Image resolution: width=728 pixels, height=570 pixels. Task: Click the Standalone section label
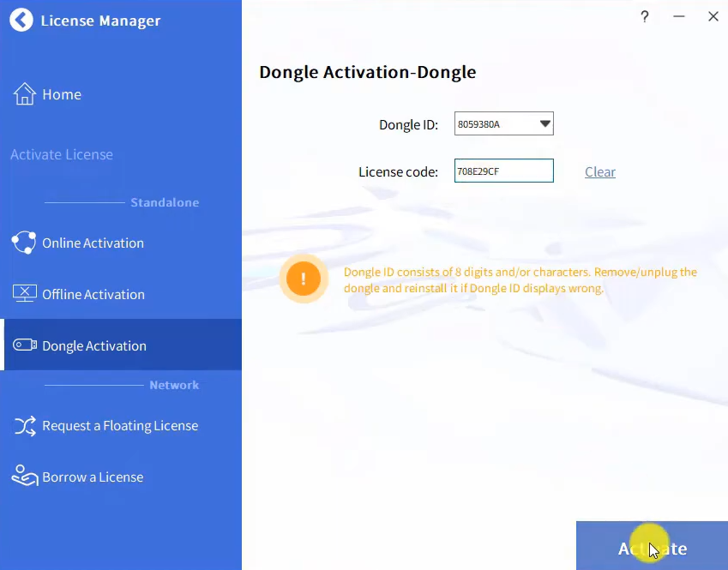[x=165, y=202]
